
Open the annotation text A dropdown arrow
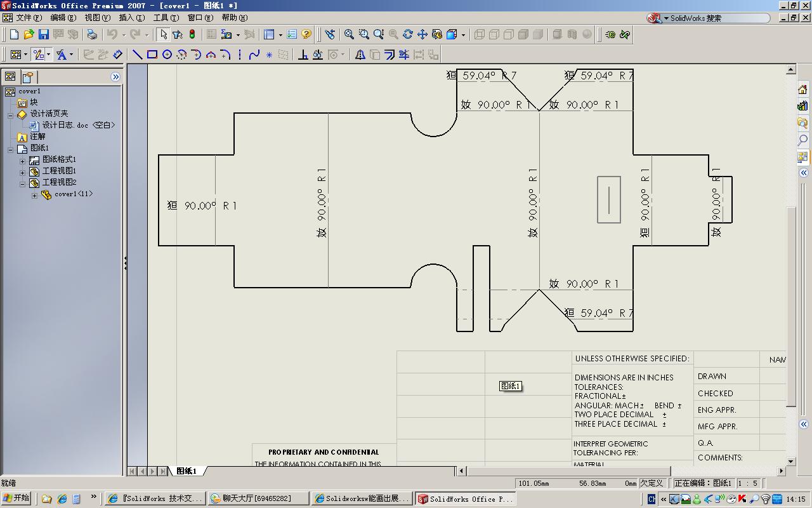[x=71, y=55]
